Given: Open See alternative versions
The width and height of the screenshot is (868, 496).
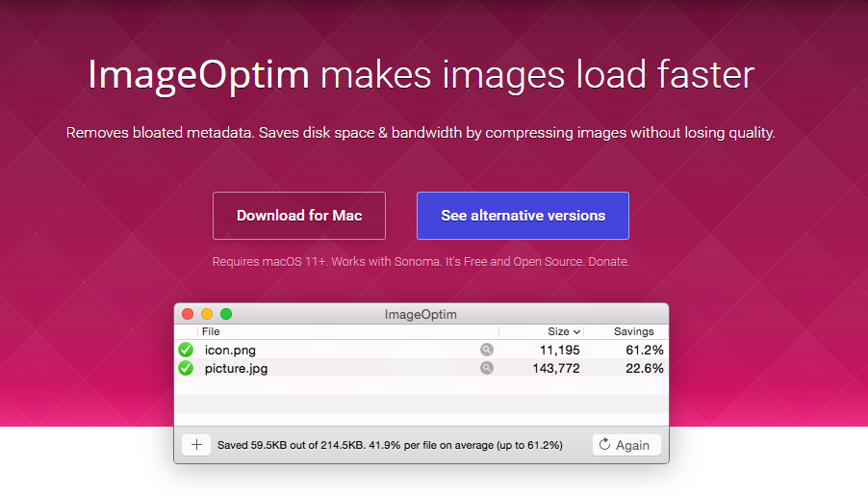Looking at the screenshot, I should (x=523, y=216).
